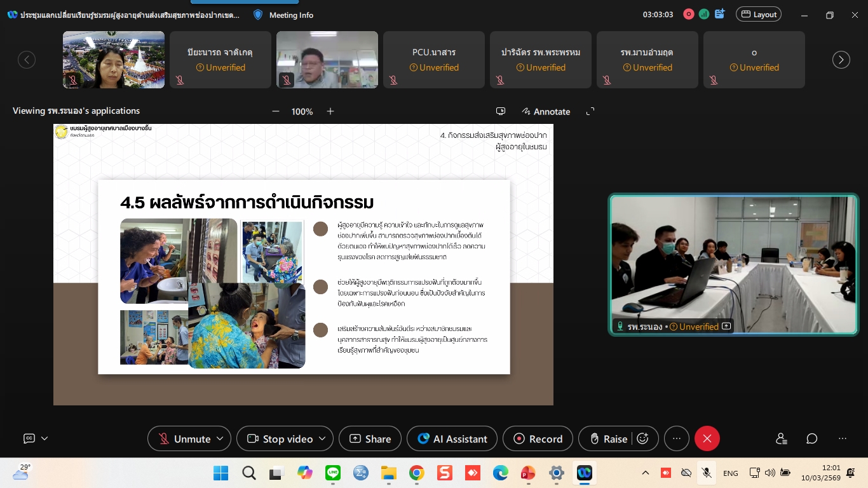
Task: Open Meeting Info
Action: pos(283,15)
